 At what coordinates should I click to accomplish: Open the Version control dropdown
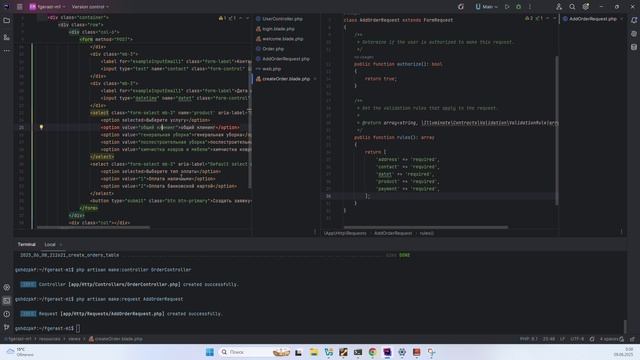[90, 7]
